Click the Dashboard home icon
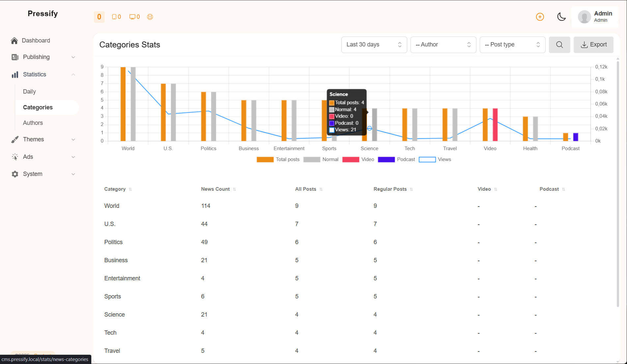Screen dimensions: 627x364 (14, 41)
